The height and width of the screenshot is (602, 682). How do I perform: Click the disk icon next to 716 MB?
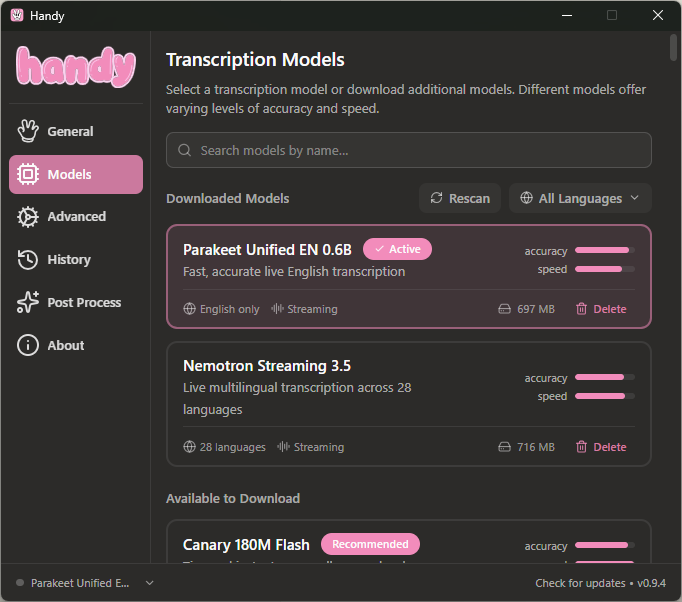pos(504,447)
